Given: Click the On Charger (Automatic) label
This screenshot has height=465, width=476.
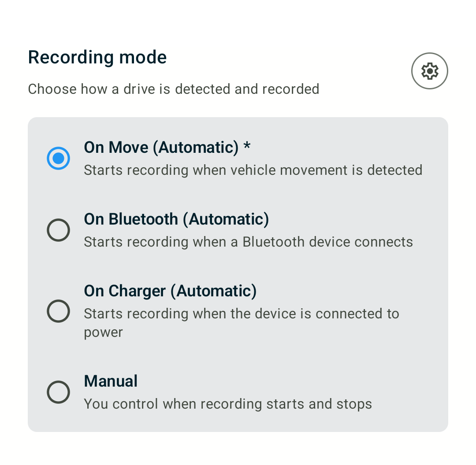Looking at the screenshot, I should click(x=170, y=291).
